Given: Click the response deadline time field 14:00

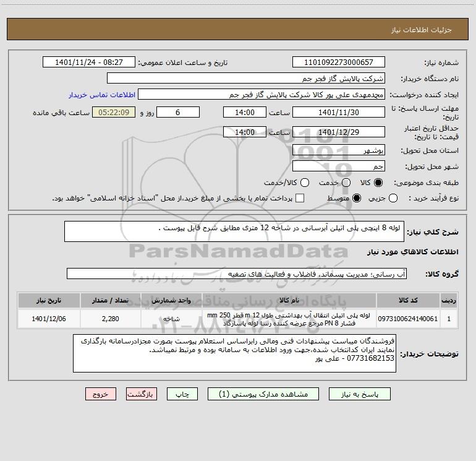Looking at the screenshot, I should [x=245, y=112].
